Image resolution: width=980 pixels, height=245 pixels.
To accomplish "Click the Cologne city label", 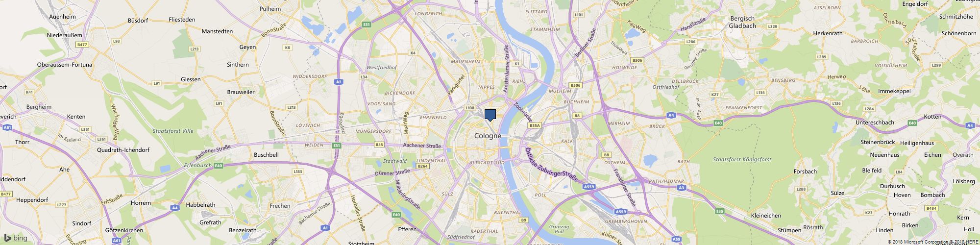I will 488,136.
